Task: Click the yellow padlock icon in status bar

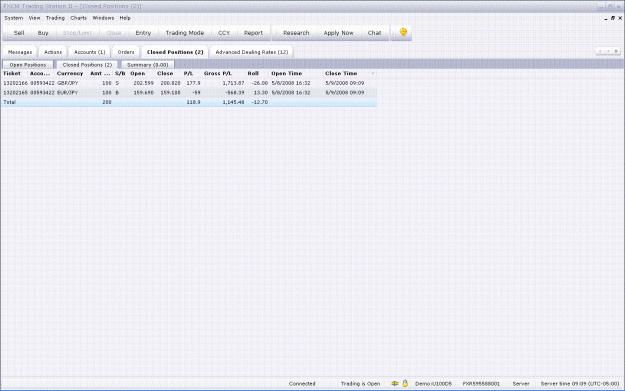Action: (x=405, y=383)
